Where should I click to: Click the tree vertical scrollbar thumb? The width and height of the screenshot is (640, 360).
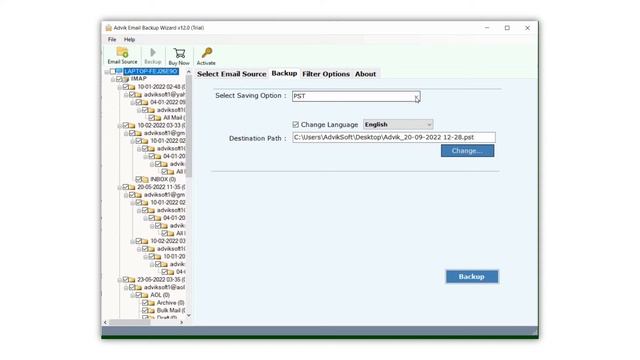(x=189, y=126)
